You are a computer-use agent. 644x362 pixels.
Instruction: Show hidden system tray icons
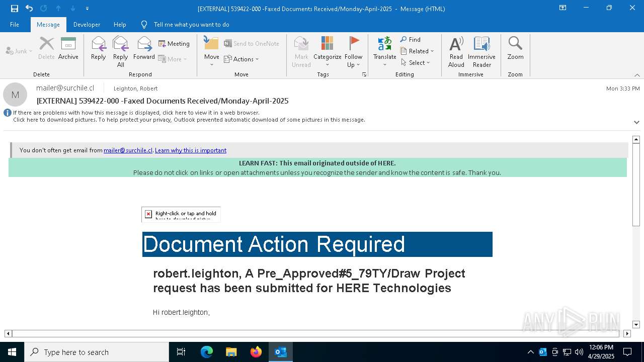coord(531,352)
